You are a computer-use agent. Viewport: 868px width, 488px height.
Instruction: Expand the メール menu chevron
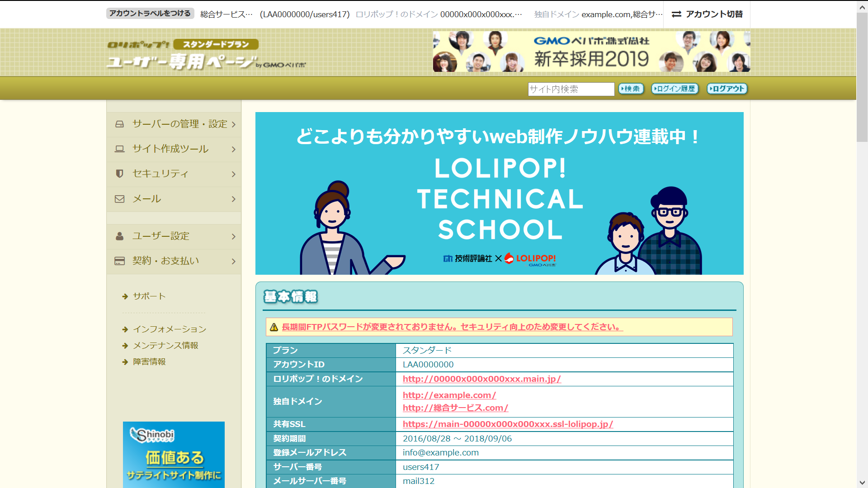(233, 199)
